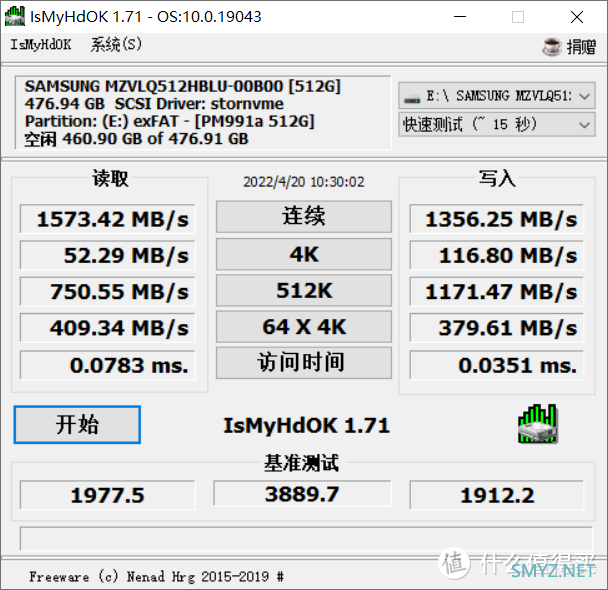This screenshot has height=590, width=608.
Task: Click the 连续 sequential test button
Action: 304,217
